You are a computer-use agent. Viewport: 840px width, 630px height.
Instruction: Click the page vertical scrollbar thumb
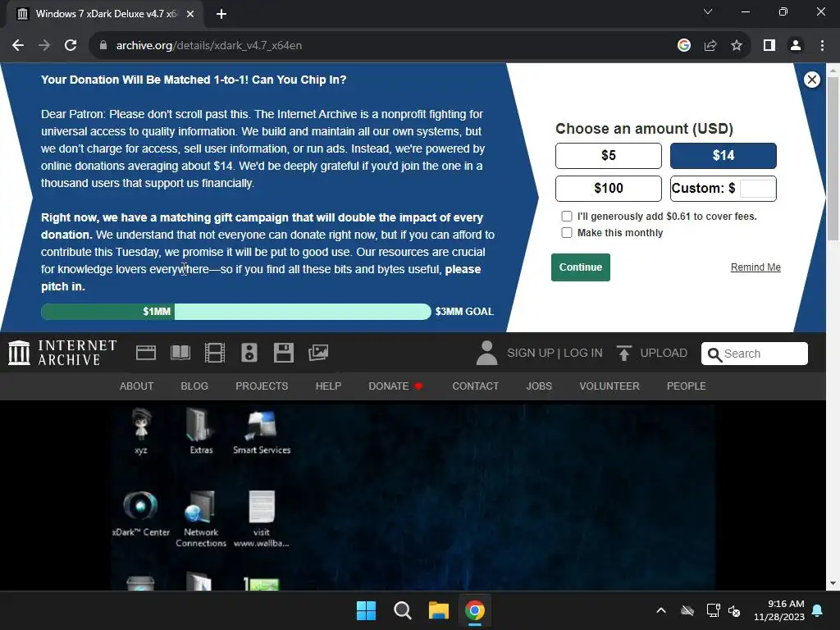click(x=833, y=158)
